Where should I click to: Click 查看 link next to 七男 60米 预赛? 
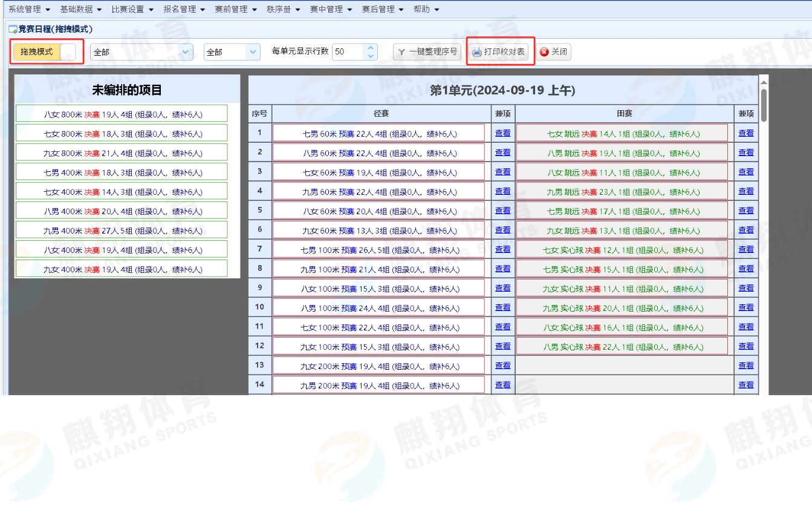coord(502,133)
